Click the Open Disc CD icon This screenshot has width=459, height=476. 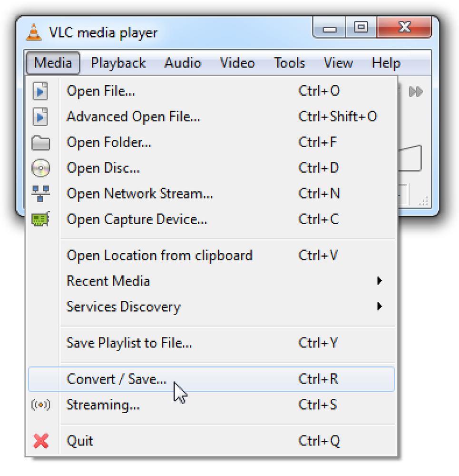click(40, 168)
